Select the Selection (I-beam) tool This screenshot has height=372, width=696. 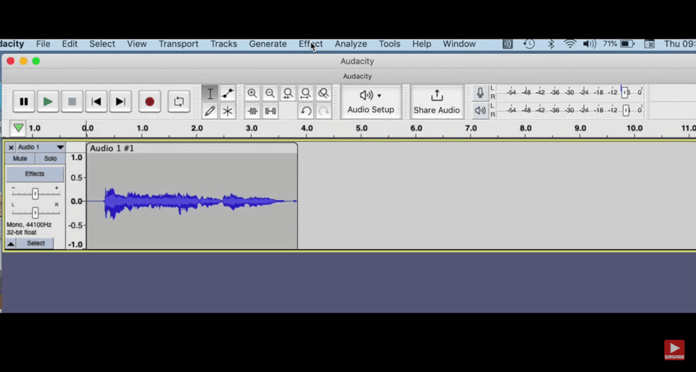pyautogui.click(x=210, y=93)
